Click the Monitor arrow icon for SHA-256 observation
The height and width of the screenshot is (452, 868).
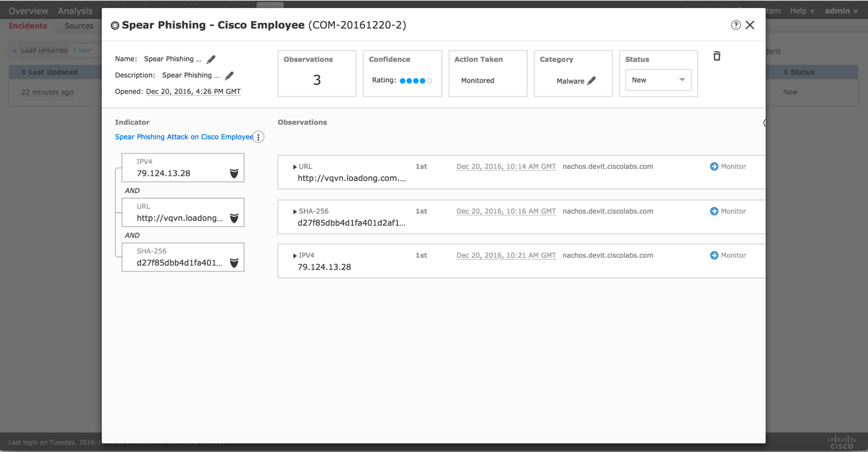(x=714, y=211)
